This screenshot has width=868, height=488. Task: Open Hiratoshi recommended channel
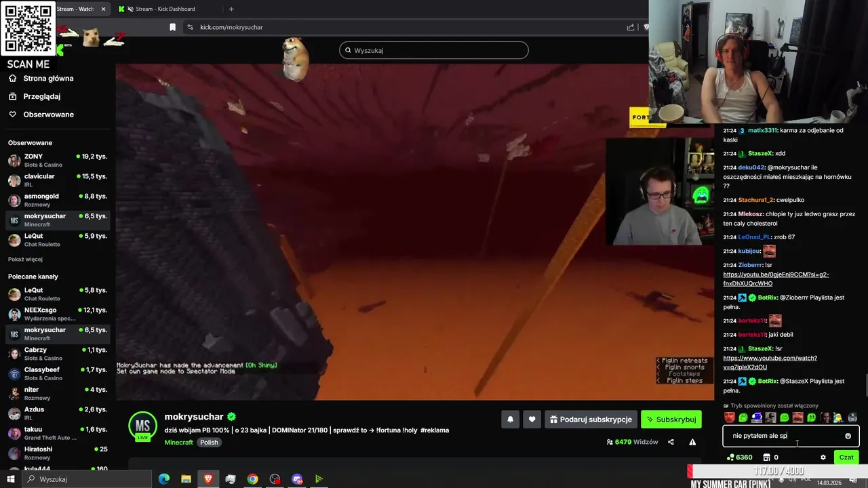(x=58, y=453)
